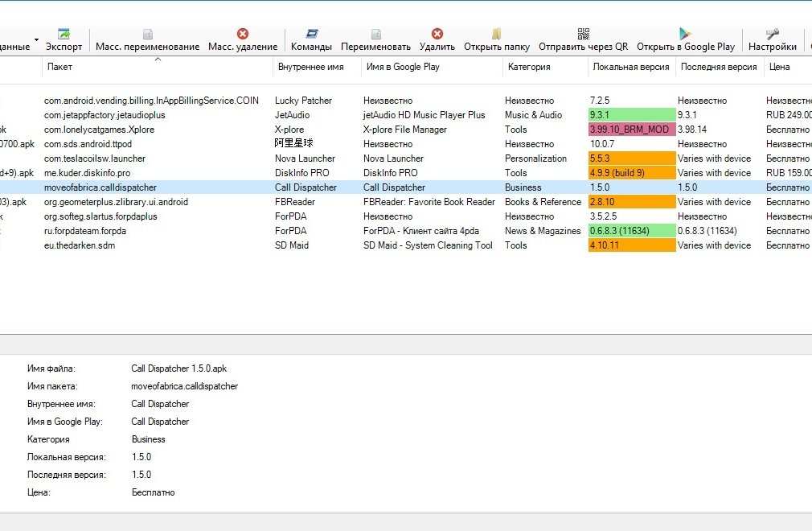The height and width of the screenshot is (531, 812).
Task: Click the pink 3.99.10_BRM_MOD version cell
Action: tap(632, 130)
